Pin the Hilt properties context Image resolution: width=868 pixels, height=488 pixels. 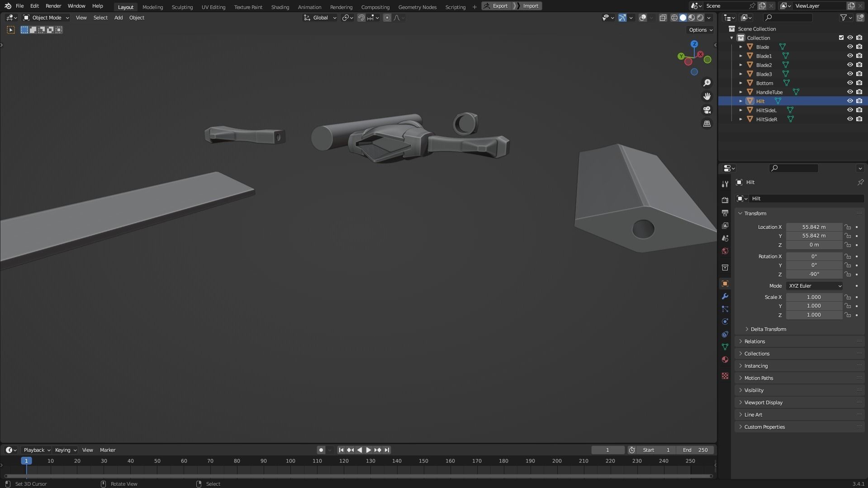point(860,182)
